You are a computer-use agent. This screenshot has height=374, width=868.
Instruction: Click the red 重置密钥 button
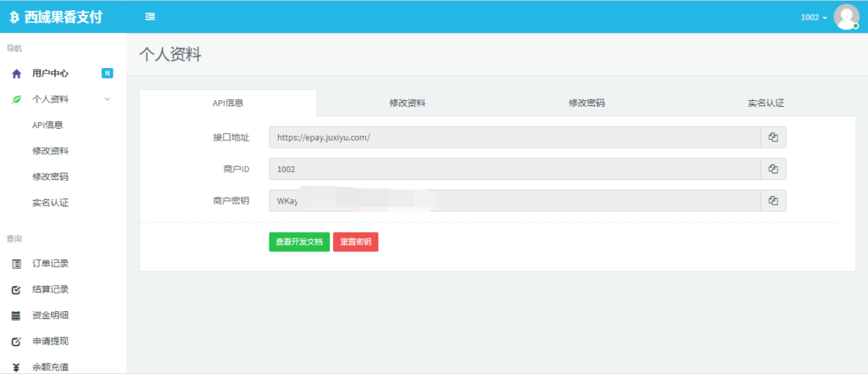click(355, 242)
